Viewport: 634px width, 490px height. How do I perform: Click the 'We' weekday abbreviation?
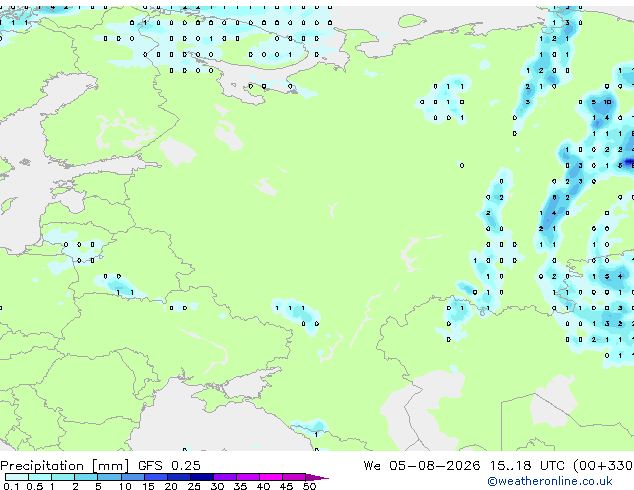tap(372, 466)
